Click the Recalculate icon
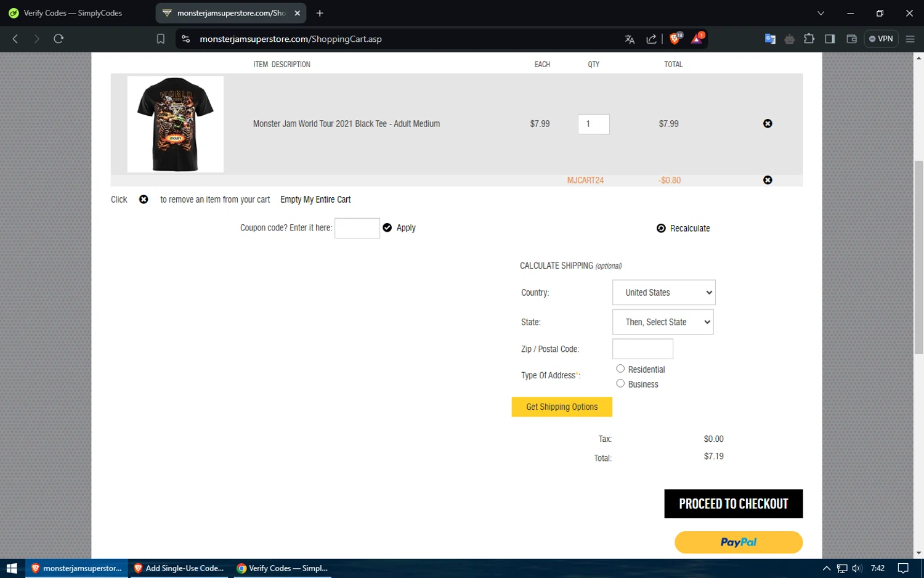The image size is (924, 578). [661, 228]
